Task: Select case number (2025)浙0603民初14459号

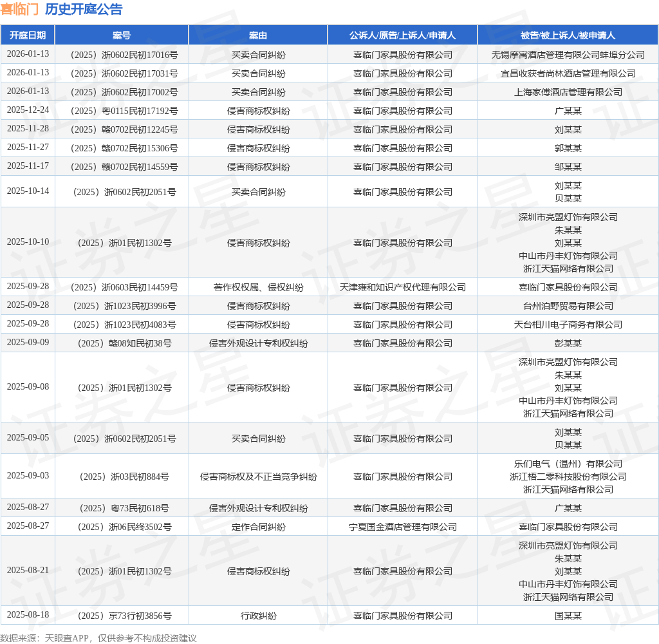Action: (x=124, y=287)
